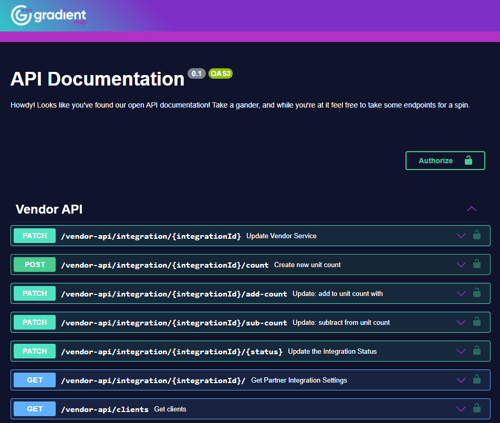Click the PATCH badge for Update Vendor Service
Screen dimensions: 500x423
[35, 236]
